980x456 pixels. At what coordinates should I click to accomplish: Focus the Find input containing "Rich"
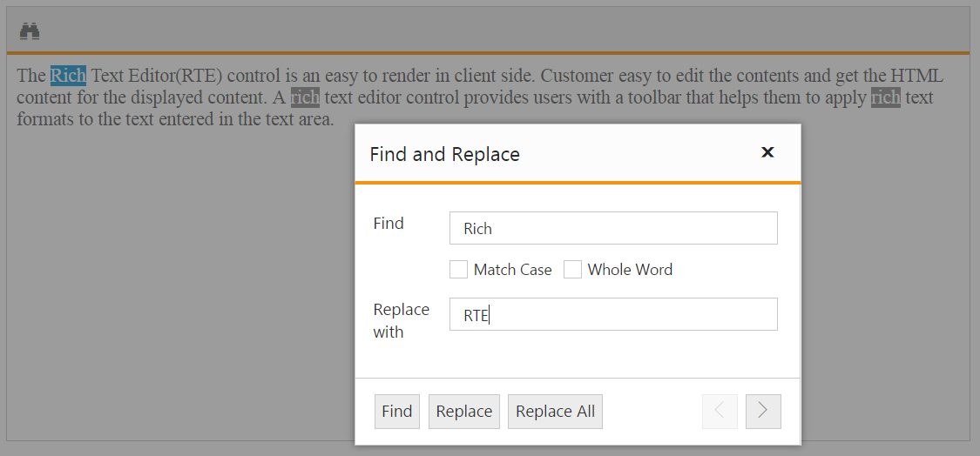[613, 228]
